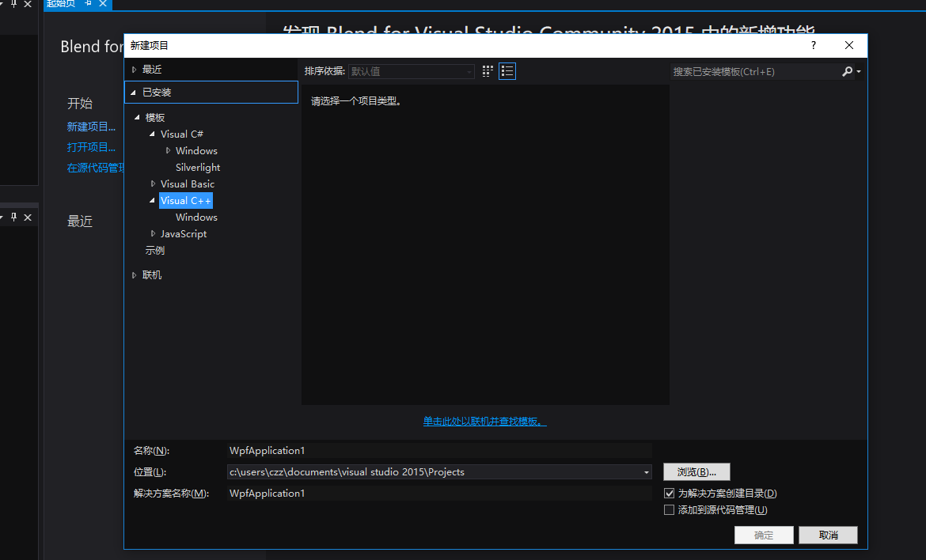
Task: Close the 起始页 tab
Action: (103, 3)
